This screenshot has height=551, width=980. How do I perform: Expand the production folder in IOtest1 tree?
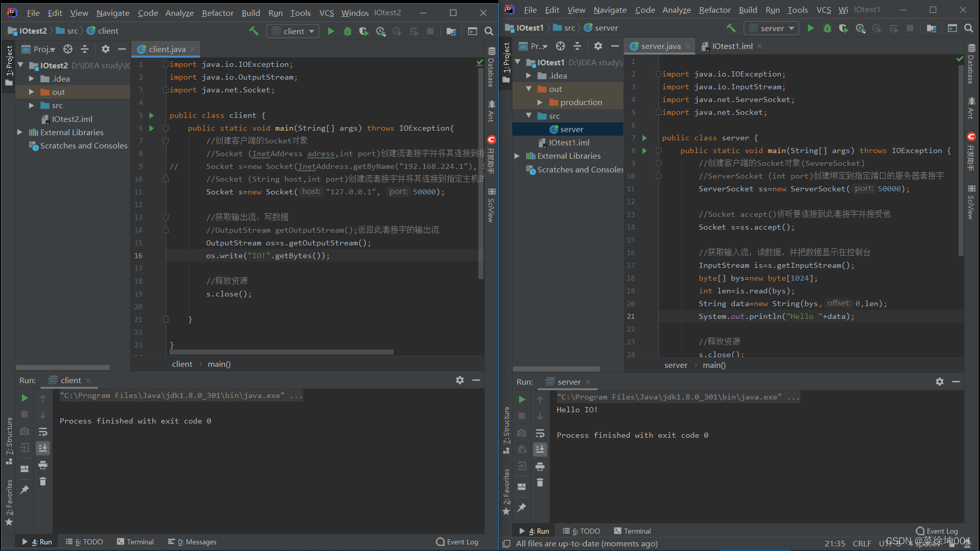(x=540, y=103)
